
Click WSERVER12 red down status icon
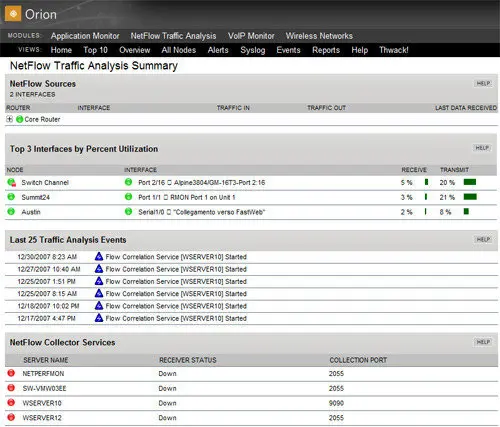(11, 417)
